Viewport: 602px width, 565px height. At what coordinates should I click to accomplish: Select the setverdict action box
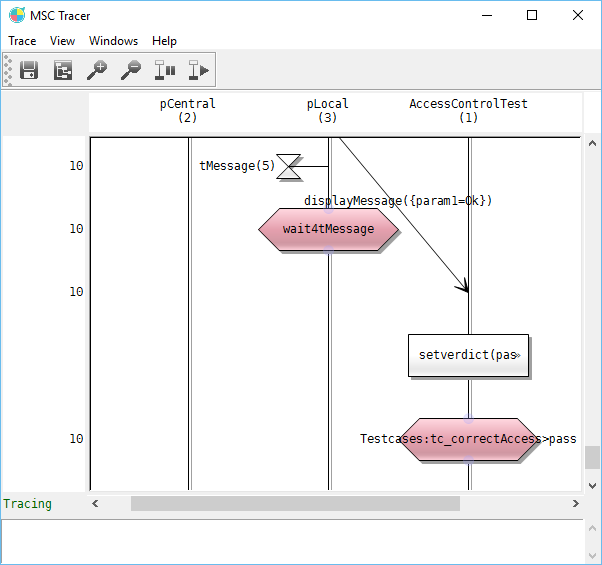(x=468, y=355)
